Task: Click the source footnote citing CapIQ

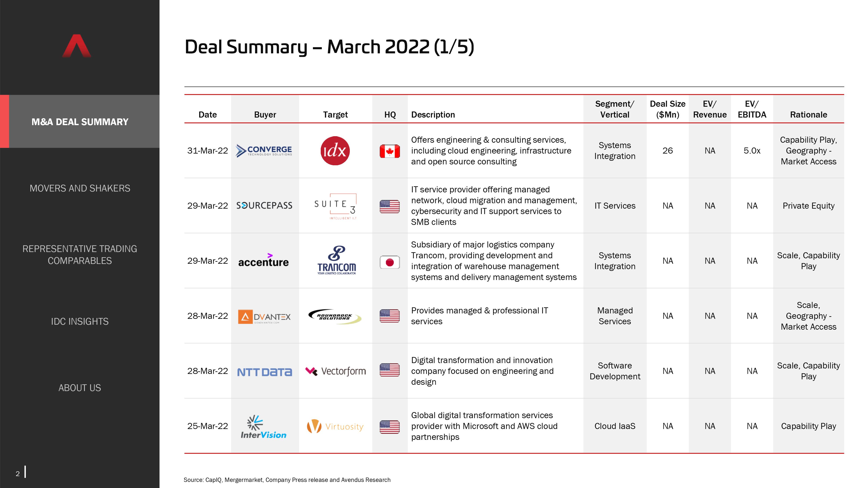Action: coord(287,480)
